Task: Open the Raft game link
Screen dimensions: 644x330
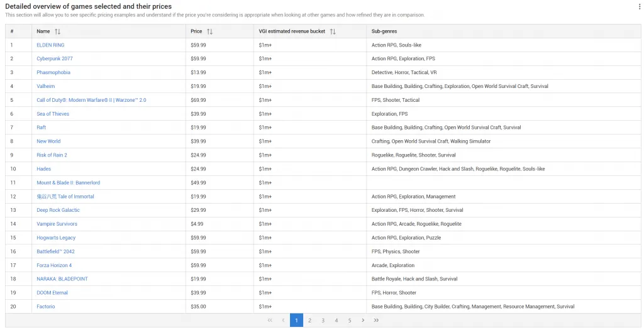Action: [41, 128]
